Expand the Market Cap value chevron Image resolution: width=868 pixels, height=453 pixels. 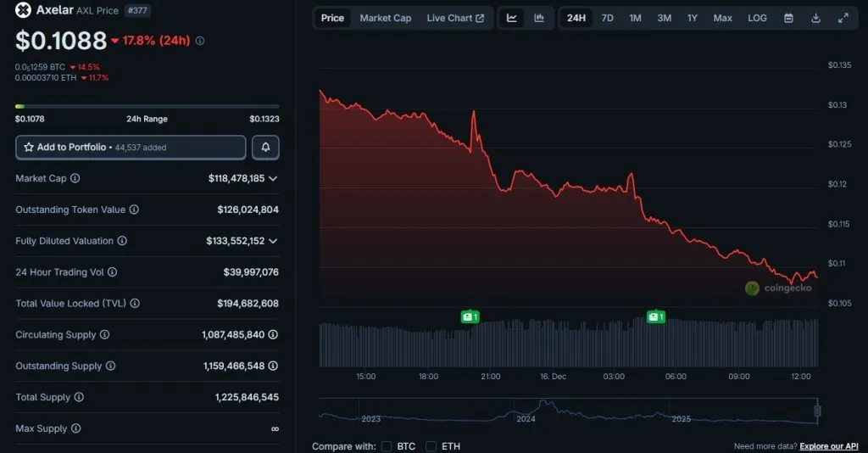273,179
